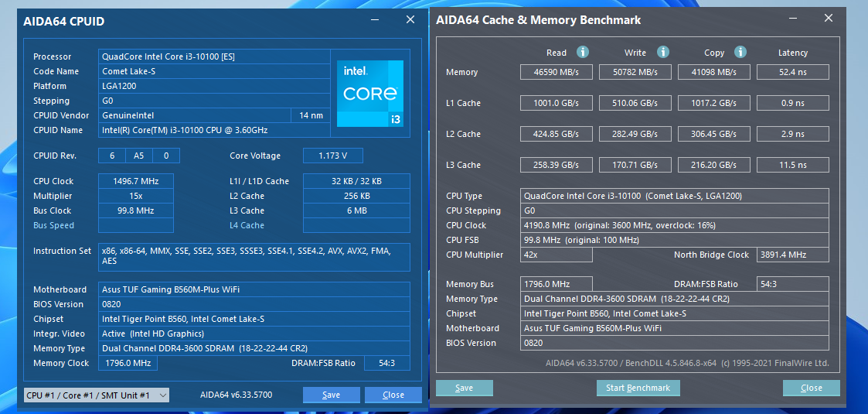868x414 pixels.
Task: Click the Motherboard value in CPUID window
Action: click(254, 289)
